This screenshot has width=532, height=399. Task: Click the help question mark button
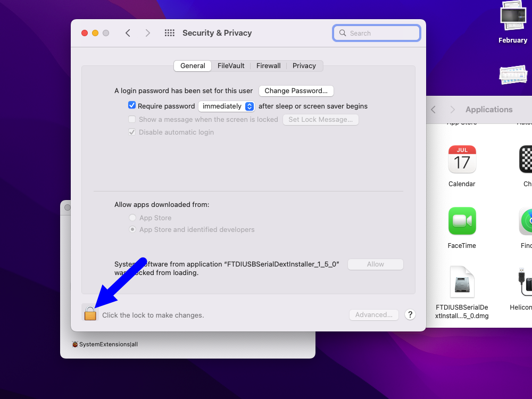point(410,314)
